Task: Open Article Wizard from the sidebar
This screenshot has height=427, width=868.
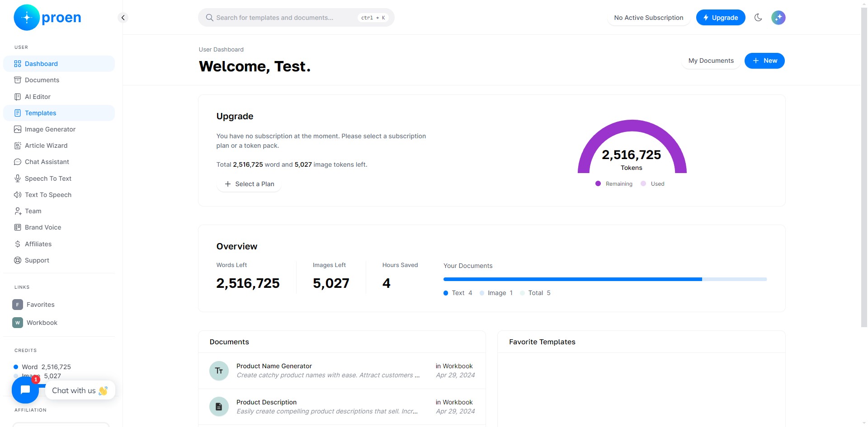Action: click(x=46, y=145)
